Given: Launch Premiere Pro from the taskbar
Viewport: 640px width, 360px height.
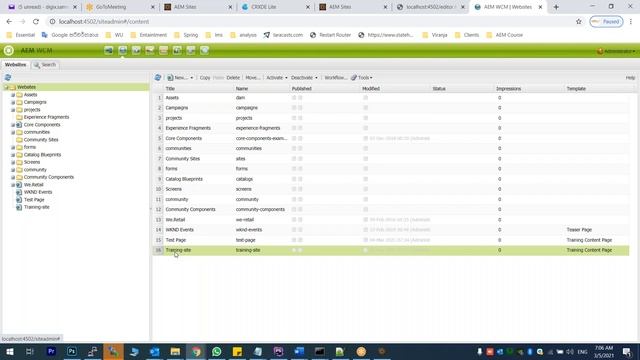Looking at the screenshot, I should coord(51,351).
